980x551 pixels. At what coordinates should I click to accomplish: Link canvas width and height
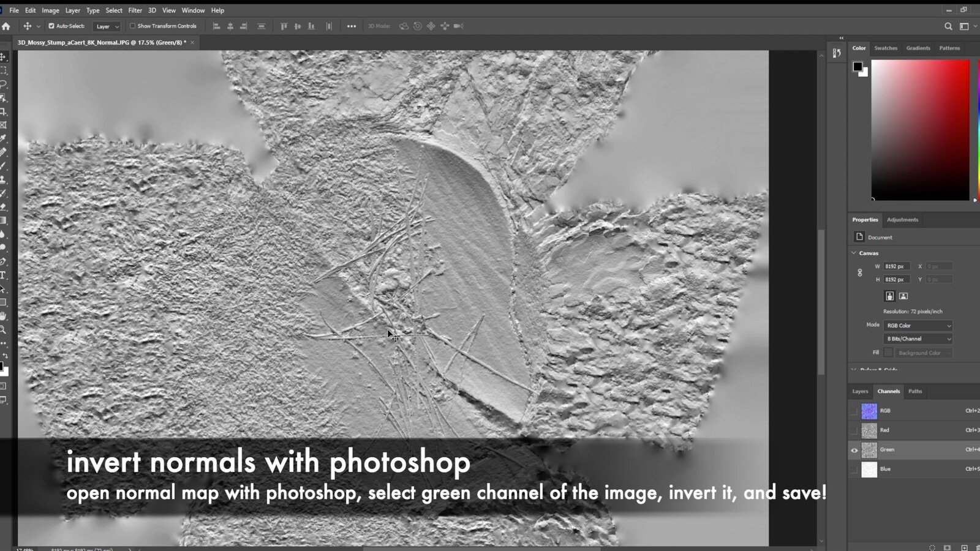point(860,273)
